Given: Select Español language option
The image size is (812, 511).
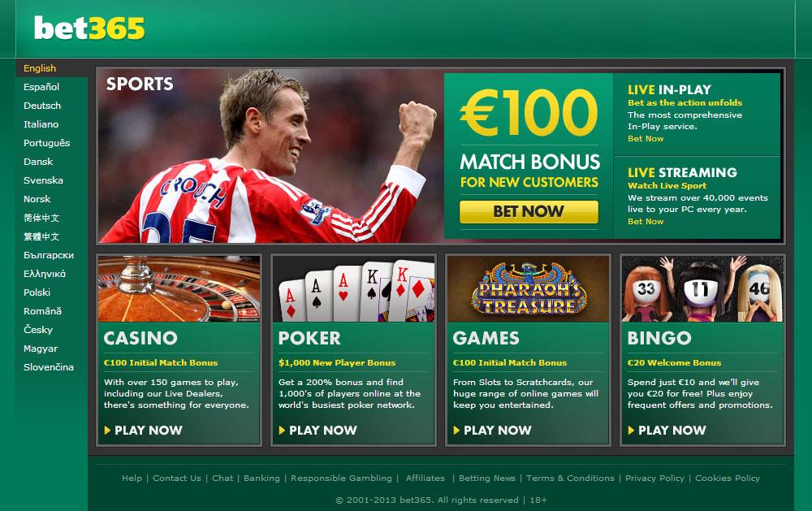Looking at the screenshot, I should 41,87.
